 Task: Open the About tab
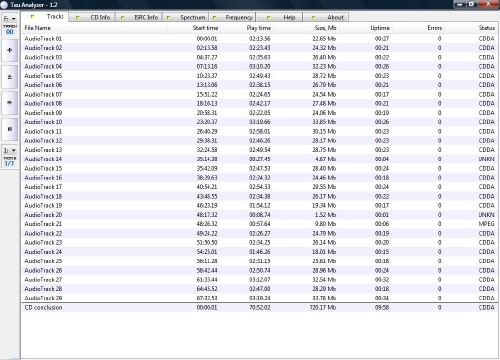(325, 17)
